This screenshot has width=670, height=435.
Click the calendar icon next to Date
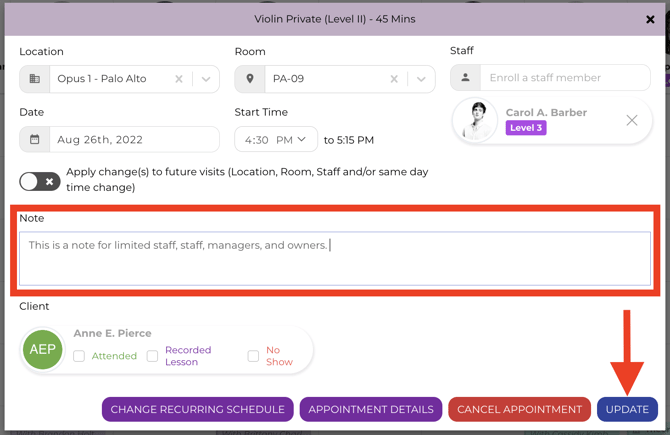pos(35,139)
